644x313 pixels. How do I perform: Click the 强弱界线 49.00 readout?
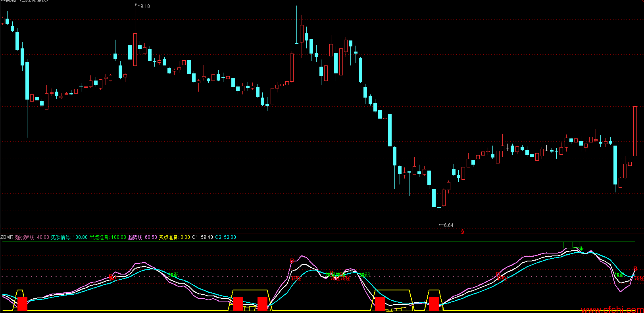pos(32,237)
